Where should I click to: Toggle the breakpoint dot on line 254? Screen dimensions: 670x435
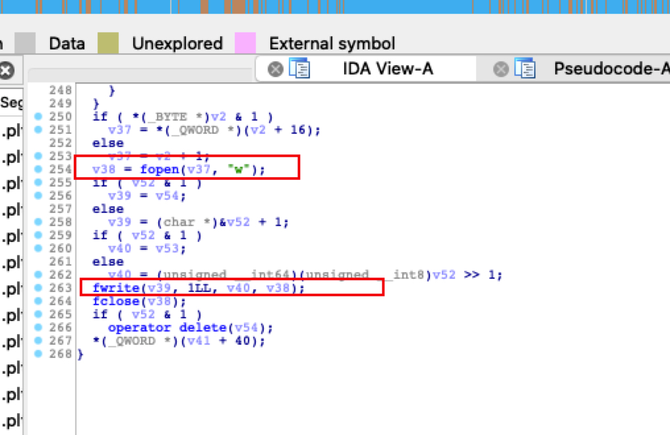click(x=38, y=169)
